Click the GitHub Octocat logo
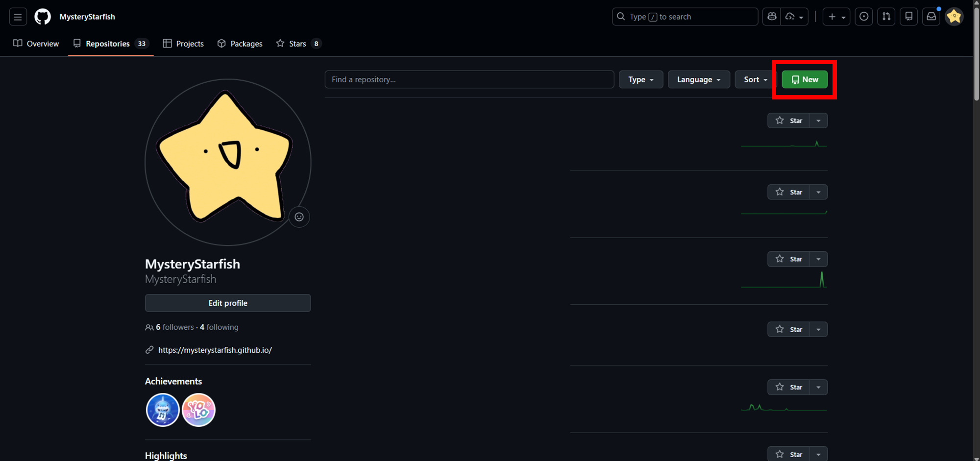Image resolution: width=980 pixels, height=461 pixels. tap(43, 17)
